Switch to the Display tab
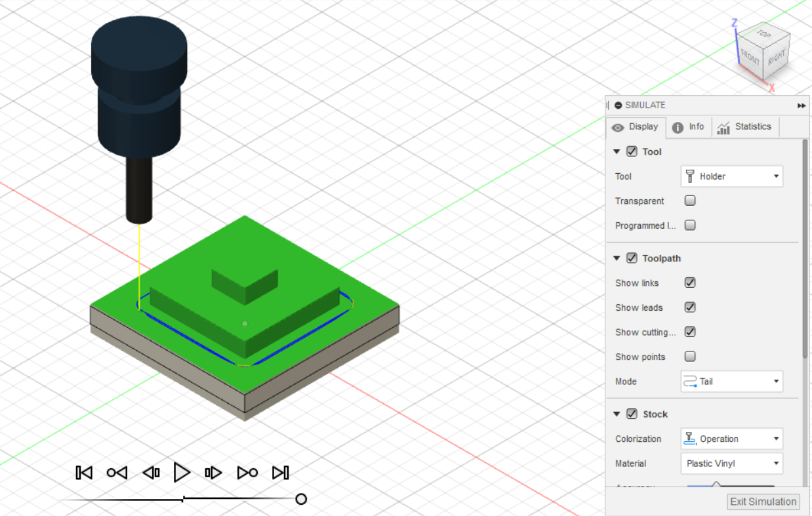 point(636,127)
